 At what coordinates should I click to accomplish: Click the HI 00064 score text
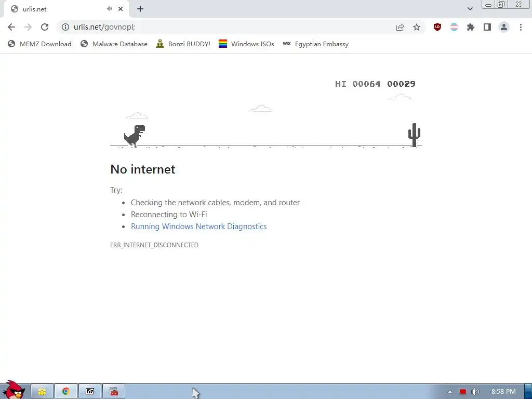tap(357, 84)
